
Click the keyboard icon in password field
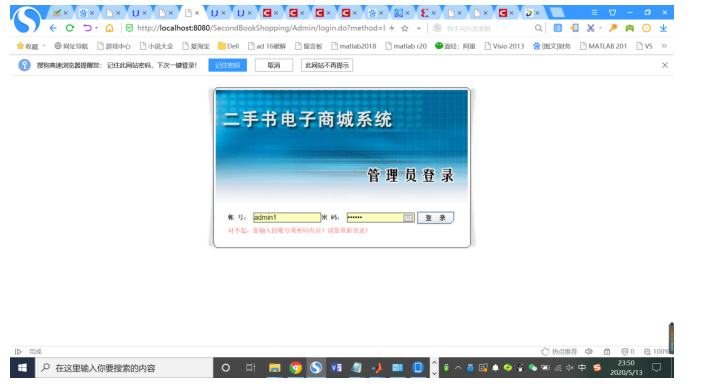coord(408,218)
